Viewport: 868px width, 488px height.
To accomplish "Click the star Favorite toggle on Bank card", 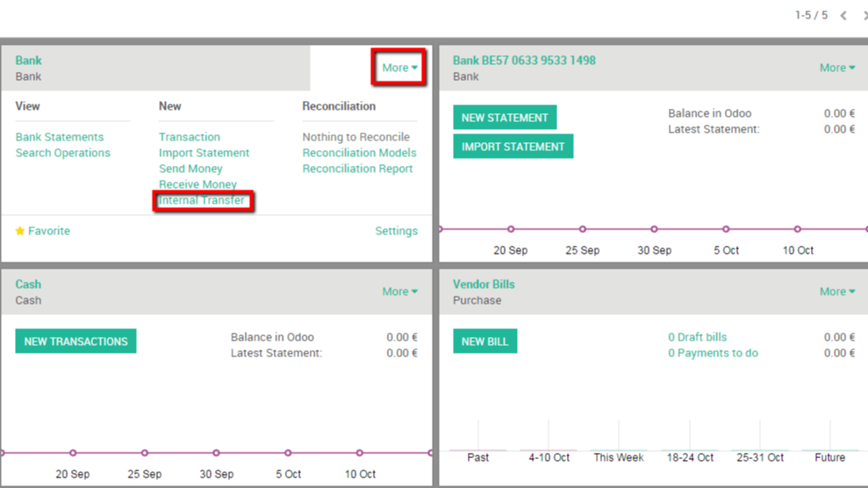I will (42, 231).
